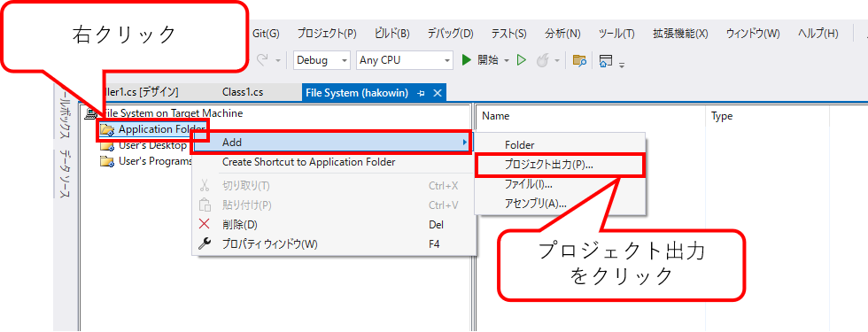The image size is (868, 332).
Task: Click the clipboard icon beside 貼り付け(P)
Action: point(205,205)
